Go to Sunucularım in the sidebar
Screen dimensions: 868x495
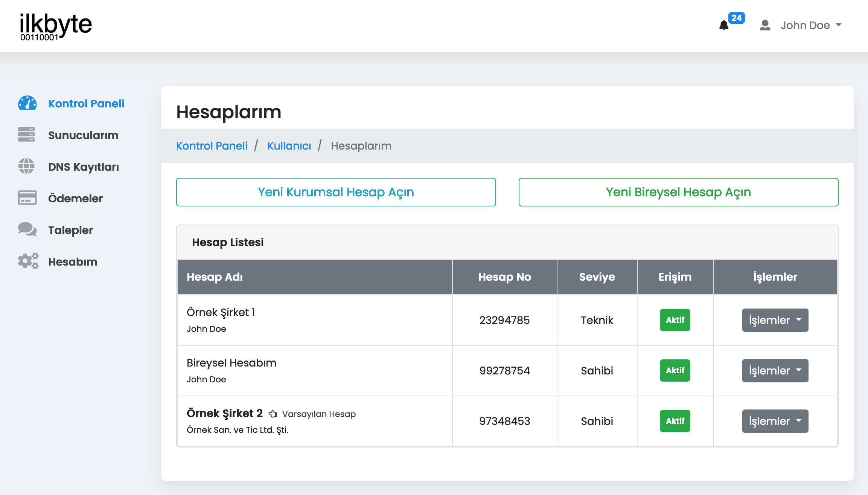click(x=83, y=135)
